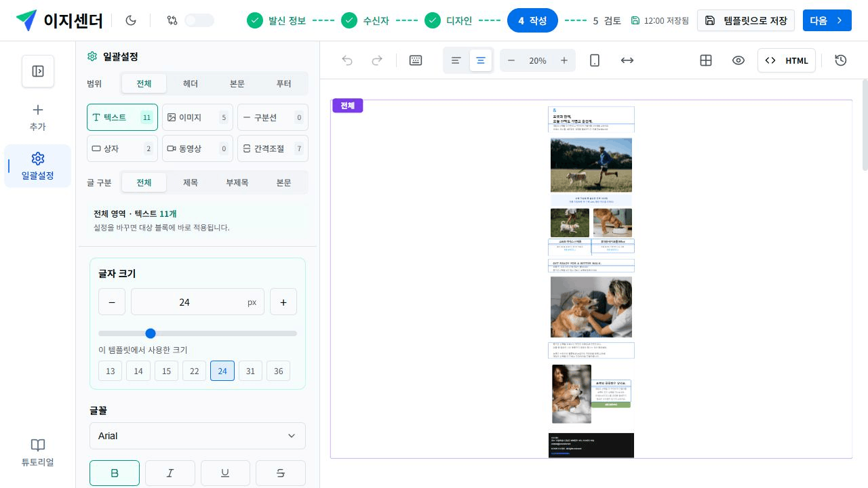The height and width of the screenshot is (488, 868).
Task: Go to next step with 다음
Action: tap(827, 20)
